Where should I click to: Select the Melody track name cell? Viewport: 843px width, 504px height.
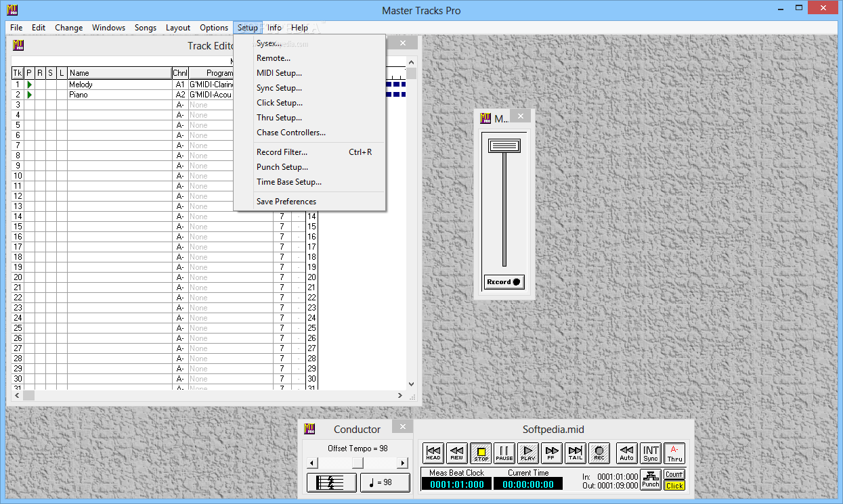click(120, 85)
